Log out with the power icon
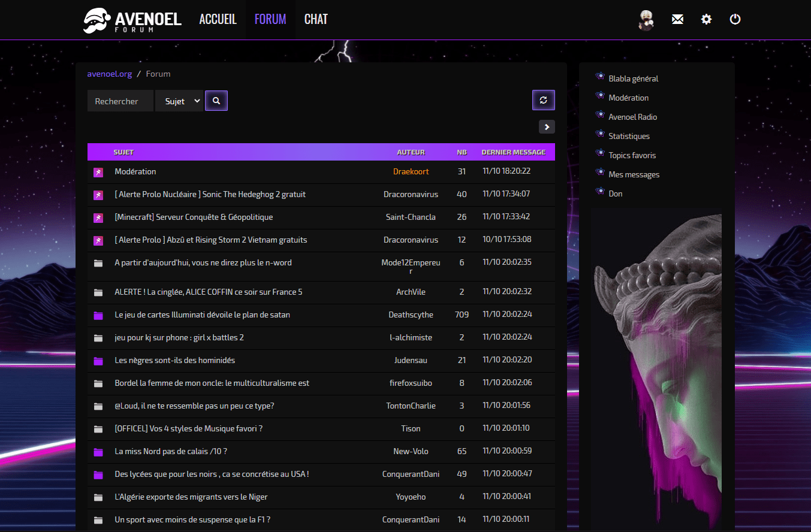This screenshot has width=811, height=532. tap(735, 19)
